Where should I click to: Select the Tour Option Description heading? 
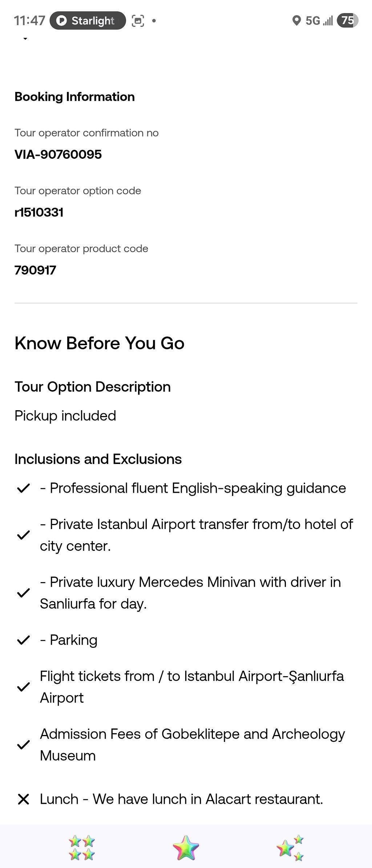pyautogui.click(x=93, y=387)
